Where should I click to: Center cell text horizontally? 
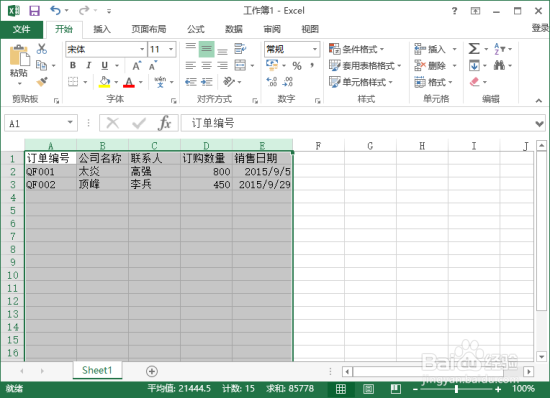tap(206, 66)
